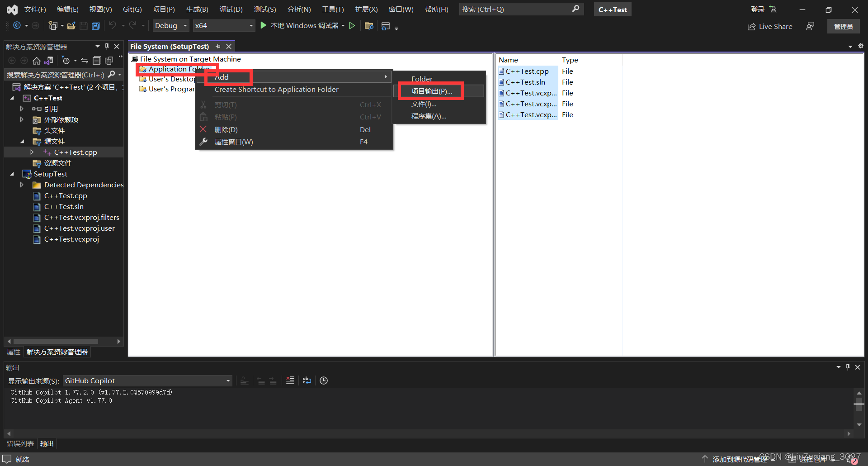The height and width of the screenshot is (466, 868).
Task: Collapse all icon in Solution Explorer
Action: click(x=97, y=61)
